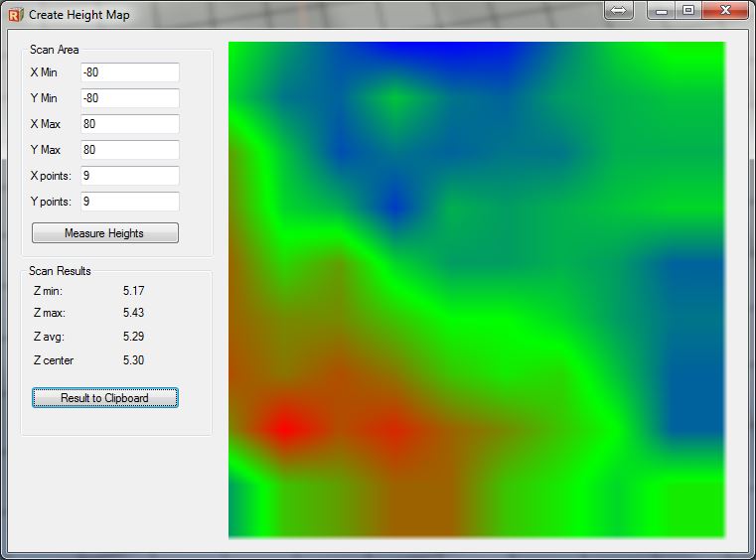
Task: Click the X points input box
Action: tap(129, 176)
